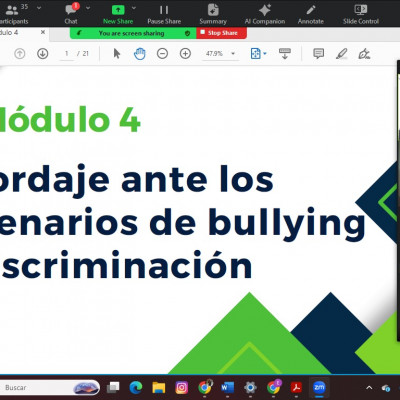Image resolution: width=400 pixels, height=400 pixels.
Task: Add a comment note
Action: click(x=319, y=53)
